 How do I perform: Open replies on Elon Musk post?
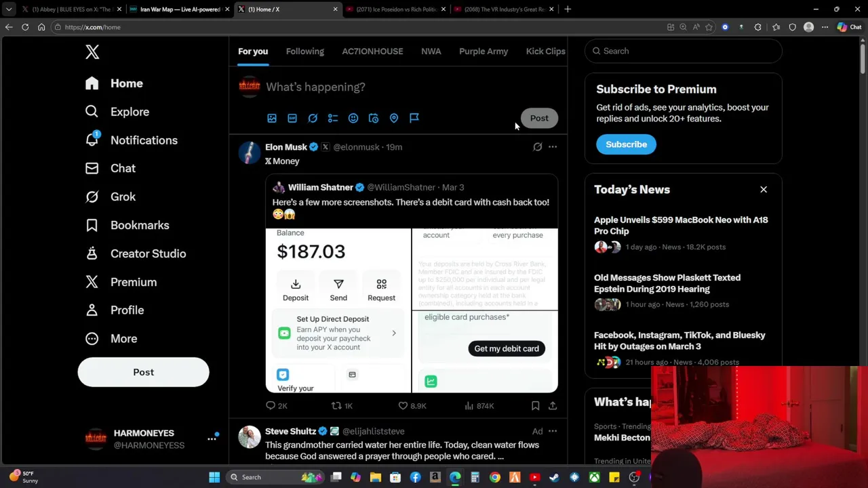coord(277,405)
